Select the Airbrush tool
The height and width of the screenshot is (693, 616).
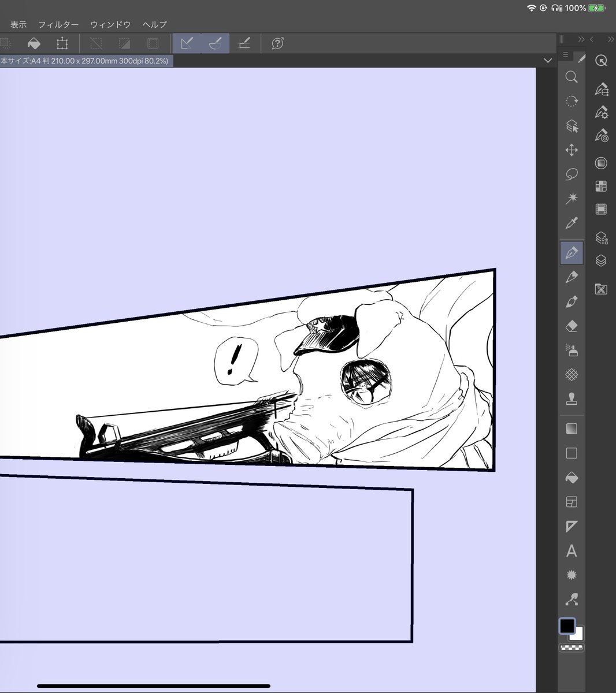[x=572, y=351]
